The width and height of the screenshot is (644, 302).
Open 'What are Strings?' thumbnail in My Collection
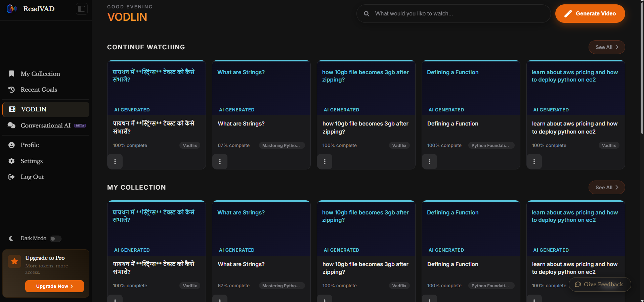tap(261, 228)
